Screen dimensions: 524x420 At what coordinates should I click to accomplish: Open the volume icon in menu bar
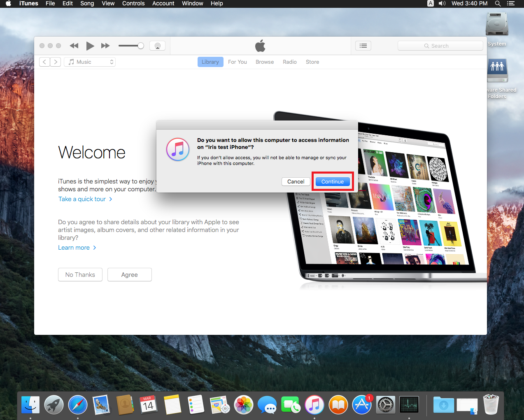click(x=442, y=4)
